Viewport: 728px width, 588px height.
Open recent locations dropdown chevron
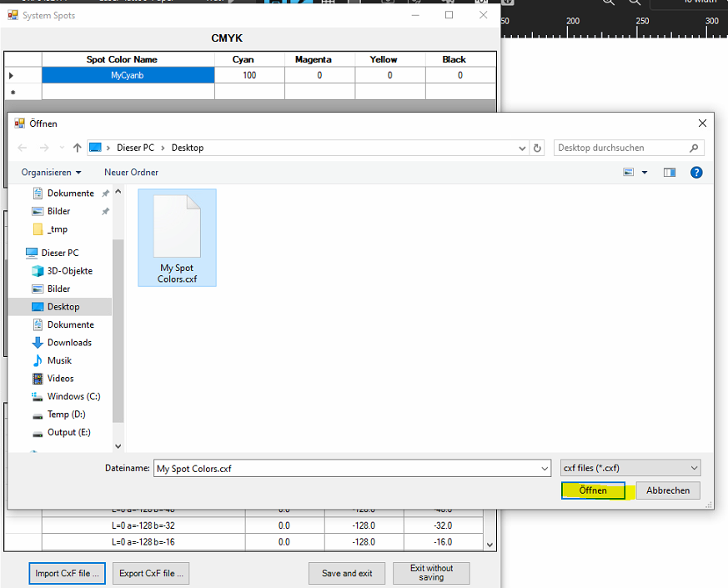pyautogui.click(x=62, y=148)
